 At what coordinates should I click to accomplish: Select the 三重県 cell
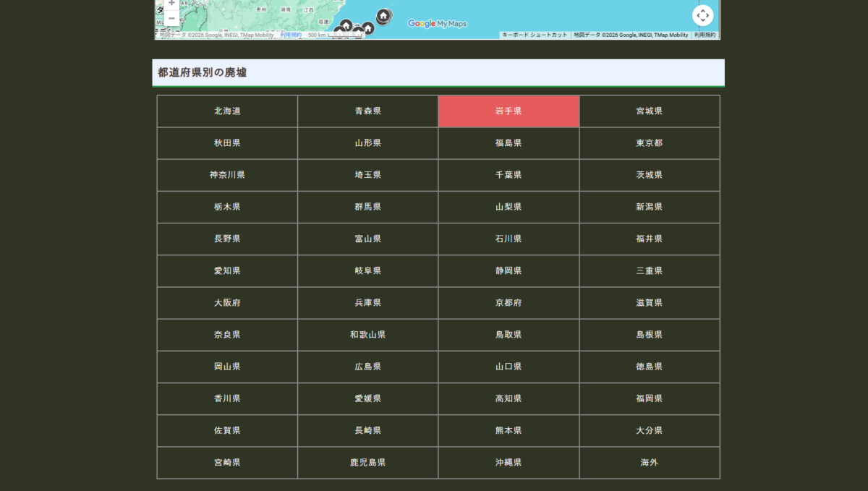650,271
